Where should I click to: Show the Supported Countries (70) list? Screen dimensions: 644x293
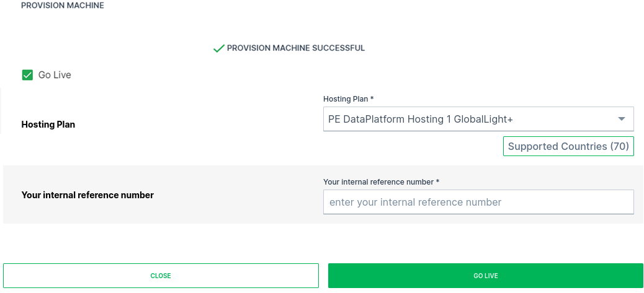tap(568, 146)
